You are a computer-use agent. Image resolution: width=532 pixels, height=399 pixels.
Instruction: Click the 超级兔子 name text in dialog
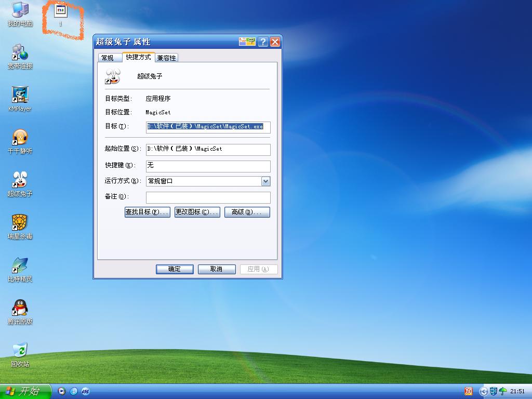pos(150,76)
